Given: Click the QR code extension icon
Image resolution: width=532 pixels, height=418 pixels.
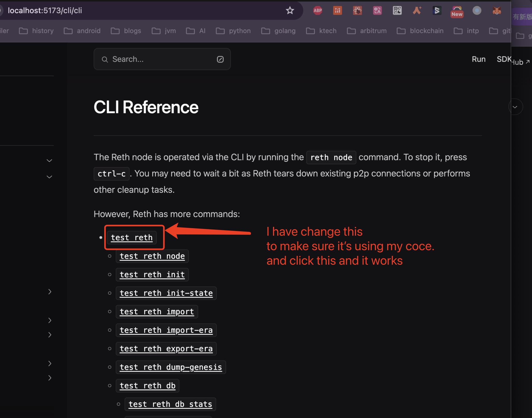Looking at the screenshot, I should click(397, 10).
